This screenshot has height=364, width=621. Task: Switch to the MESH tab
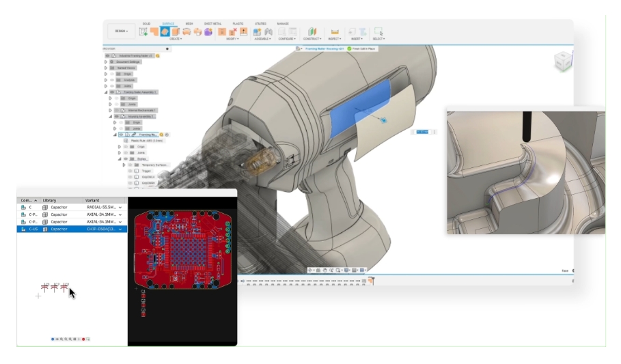(x=189, y=24)
